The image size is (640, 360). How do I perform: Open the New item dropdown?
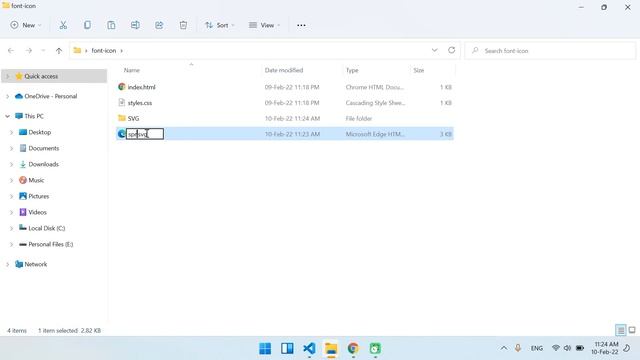[x=26, y=25]
